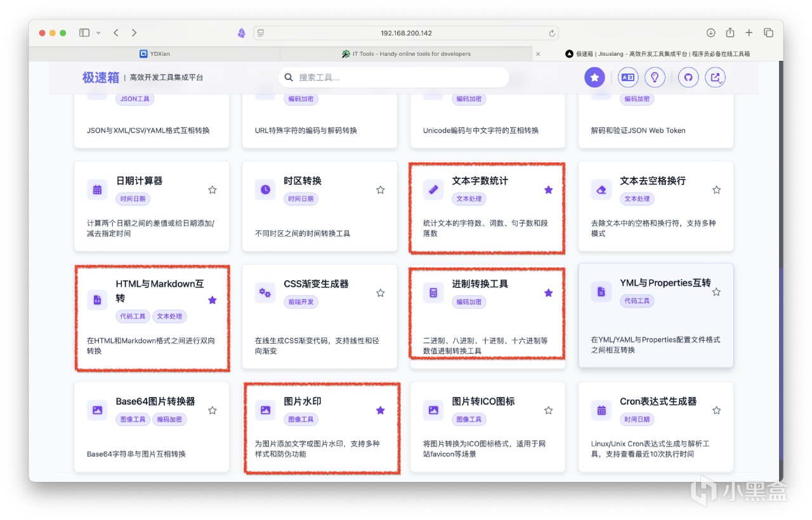Favorite Cron表达式生成器 with its star
Screen dimensions: 812x520
coord(717,410)
